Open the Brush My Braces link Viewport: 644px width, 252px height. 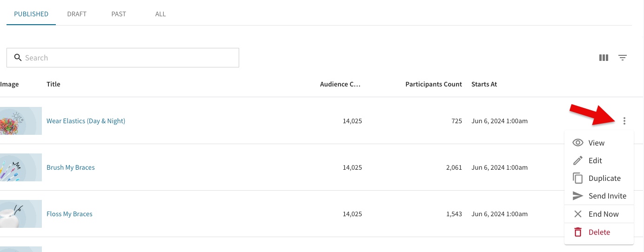(71, 167)
